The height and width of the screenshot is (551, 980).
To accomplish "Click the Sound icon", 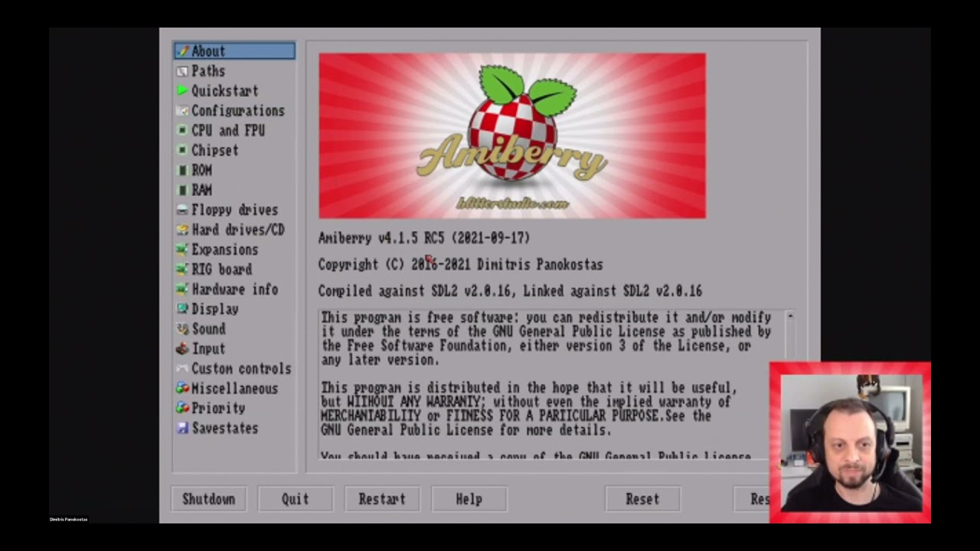I will click(x=181, y=329).
